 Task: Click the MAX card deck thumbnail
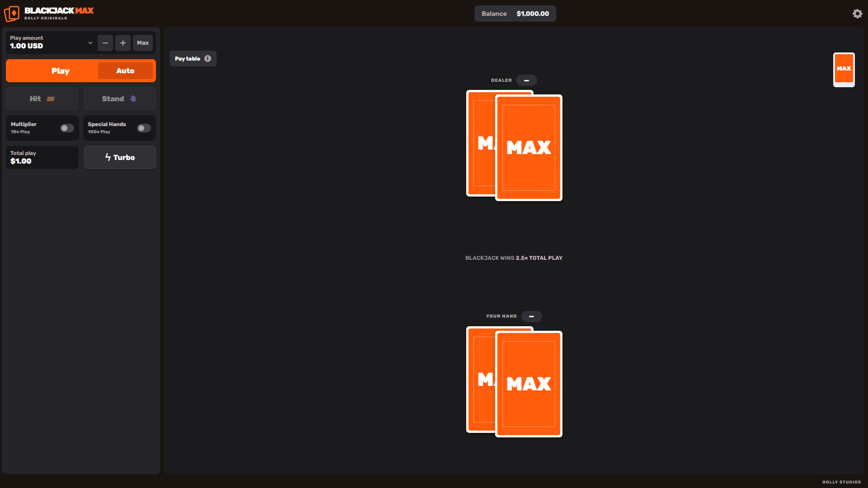coord(844,69)
